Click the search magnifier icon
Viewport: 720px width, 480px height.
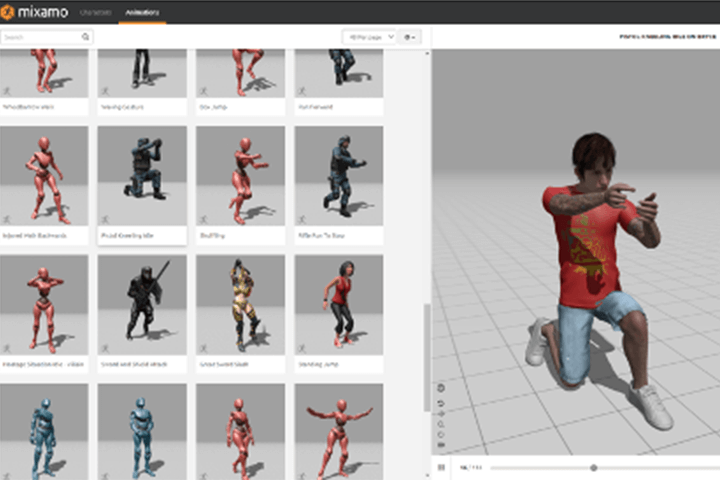coord(85,37)
